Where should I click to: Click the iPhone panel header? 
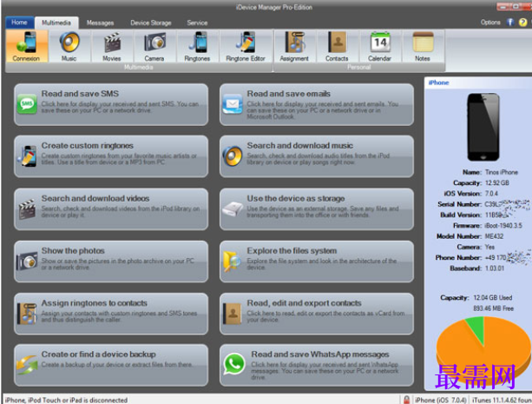point(478,83)
